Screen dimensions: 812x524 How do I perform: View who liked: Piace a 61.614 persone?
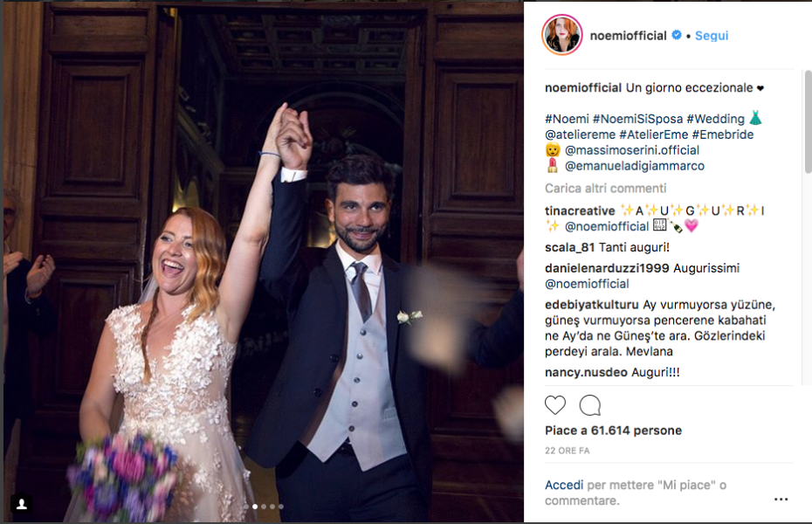point(613,431)
